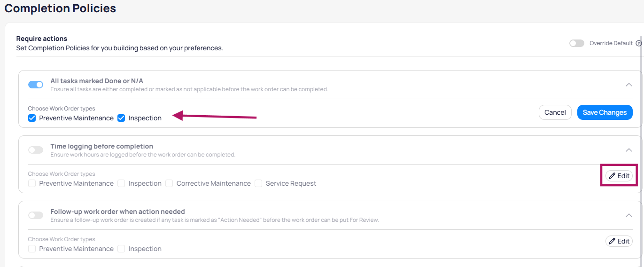Click the Override Default help question icon
644x267 pixels.
coord(638,43)
